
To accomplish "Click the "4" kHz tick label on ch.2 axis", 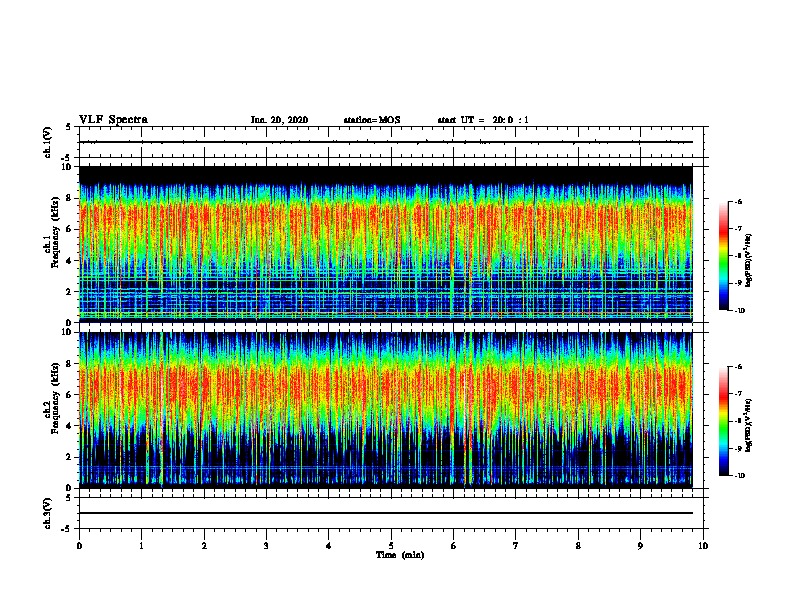I will pyautogui.click(x=70, y=426).
